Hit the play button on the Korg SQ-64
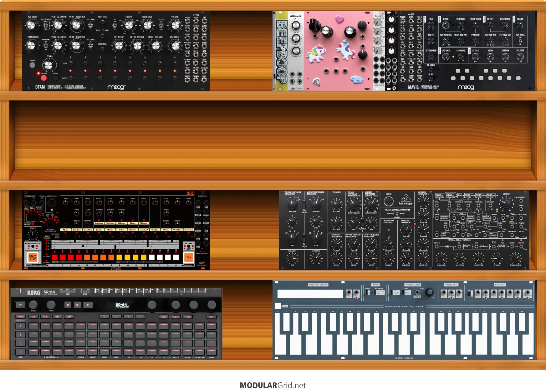The width and height of the screenshot is (546, 392). [x=88, y=305]
